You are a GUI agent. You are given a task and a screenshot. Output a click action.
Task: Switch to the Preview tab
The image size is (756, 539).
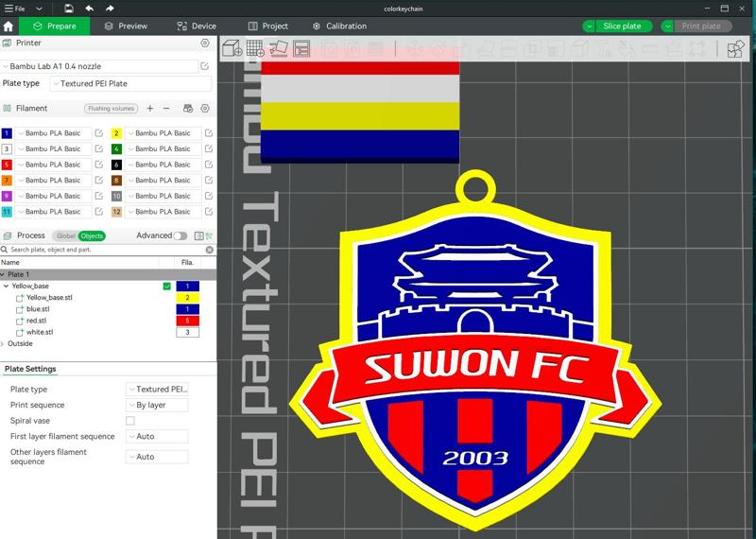[126, 26]
